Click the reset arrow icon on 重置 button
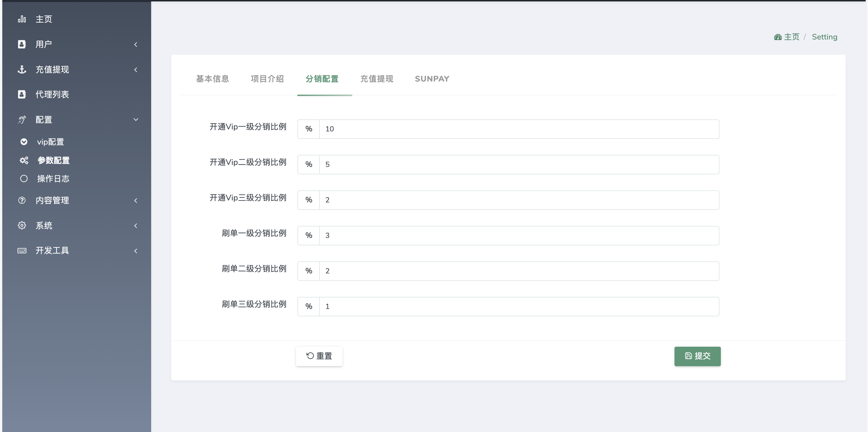868x432 pixels. [310, 356]
